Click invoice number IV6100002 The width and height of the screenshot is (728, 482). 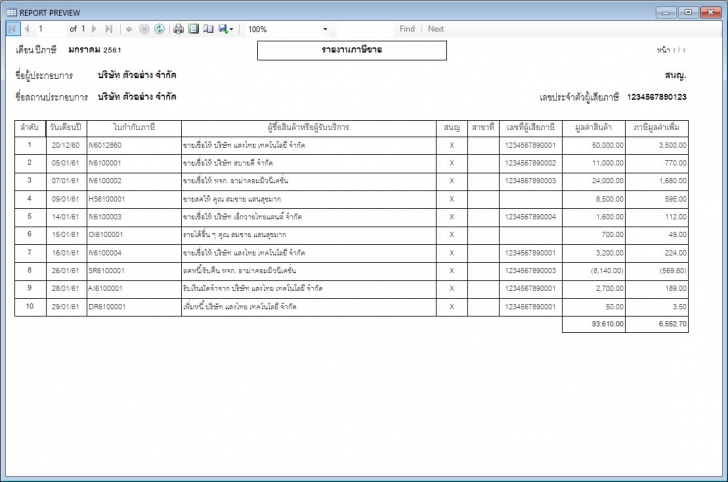pyautogui.click(x=105, y=181)
